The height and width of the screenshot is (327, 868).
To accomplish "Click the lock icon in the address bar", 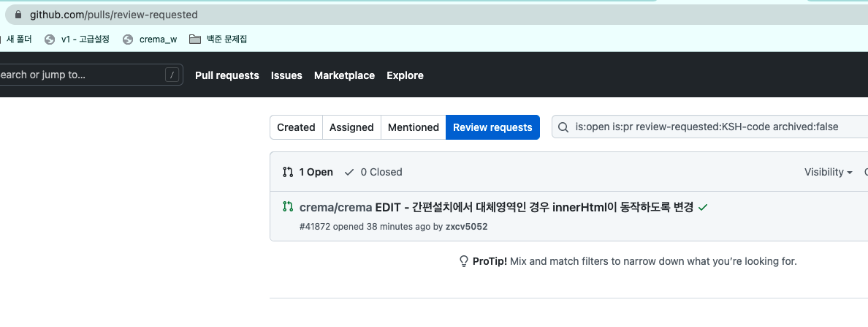I will coord(18,15).
